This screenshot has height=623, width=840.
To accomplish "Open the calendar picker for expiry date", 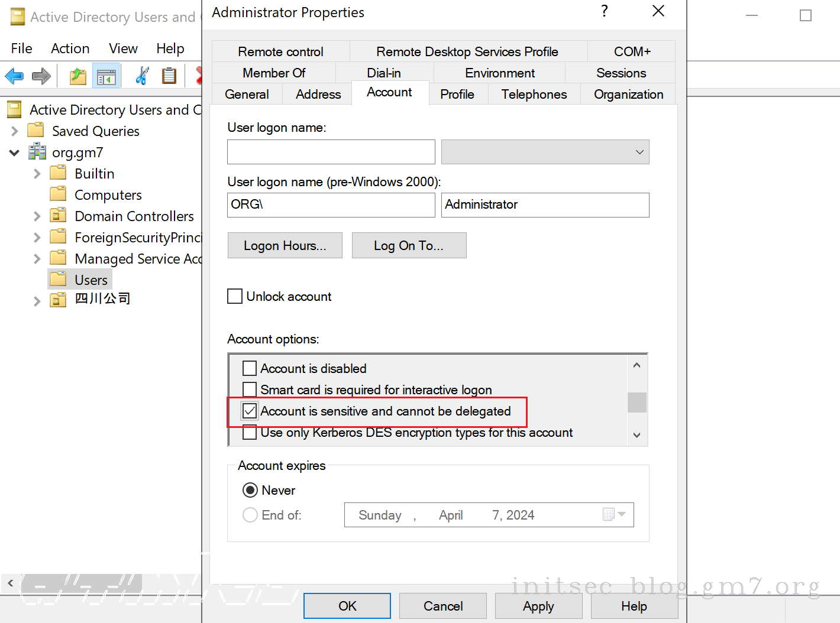I will click(614, 515).
